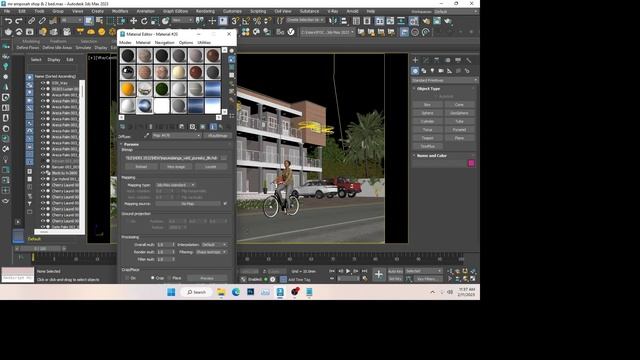
Task: Select Lights category in Create panel
Action: 432,71
